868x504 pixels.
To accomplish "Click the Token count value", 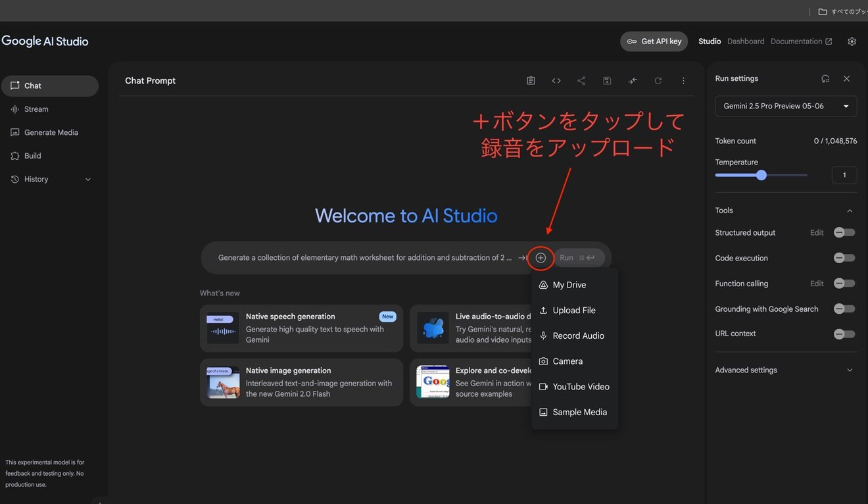I will tap(835, 141).
